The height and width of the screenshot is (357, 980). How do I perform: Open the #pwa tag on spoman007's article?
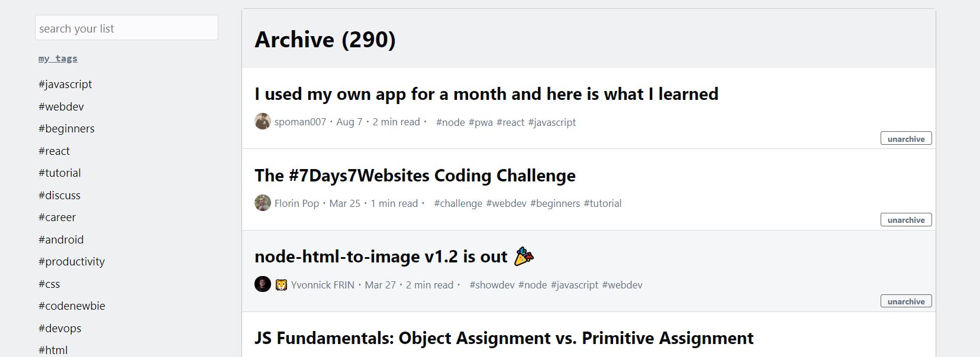pyautogui.click(x=480, y=122)
